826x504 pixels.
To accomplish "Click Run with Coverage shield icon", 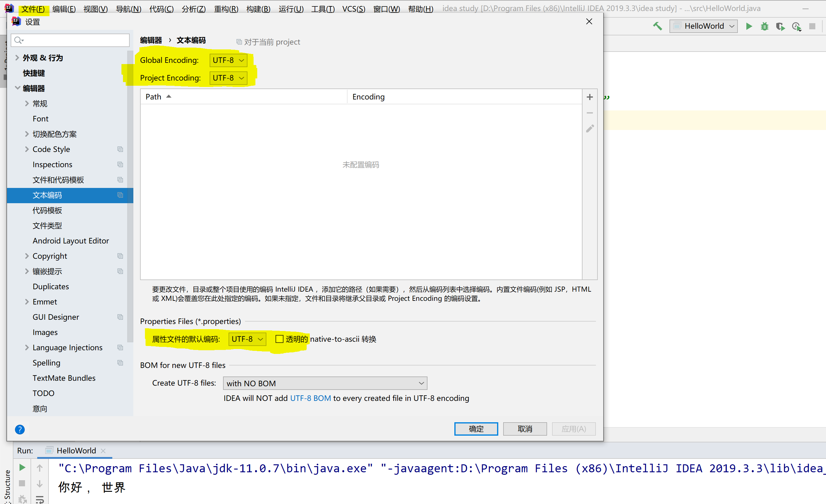I will 780,26.
